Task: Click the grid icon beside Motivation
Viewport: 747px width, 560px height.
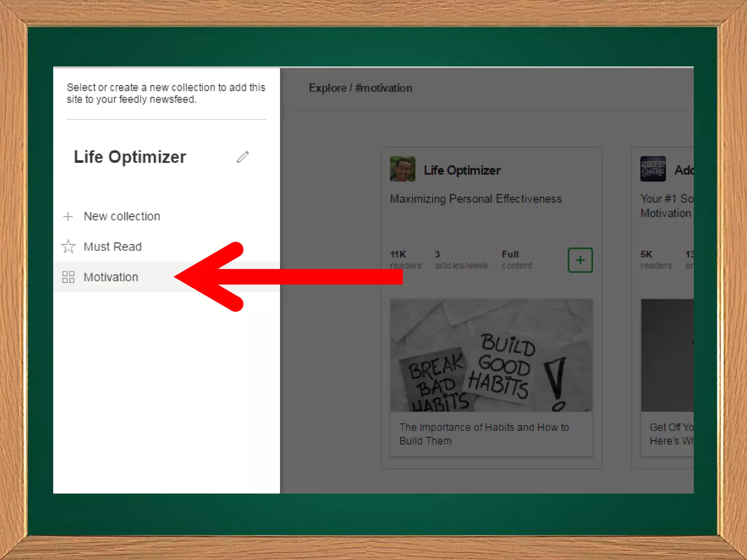Action: (x=68, y=277)
